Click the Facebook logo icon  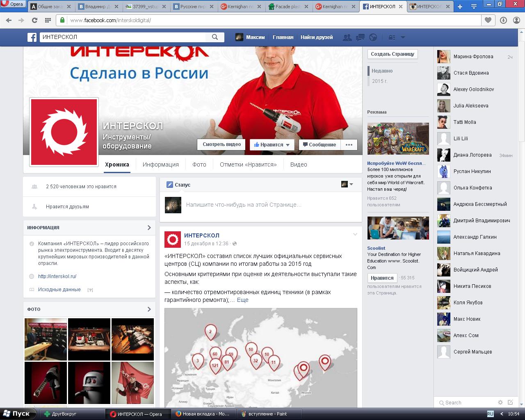(x=32, y=37)
